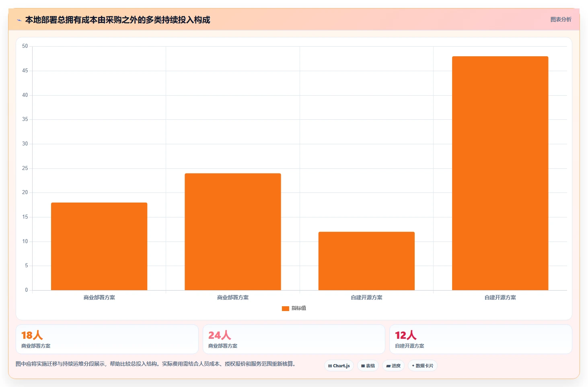Click the y-axis tick label 20
Screen dimensions: 588x387
click(25, 192)
